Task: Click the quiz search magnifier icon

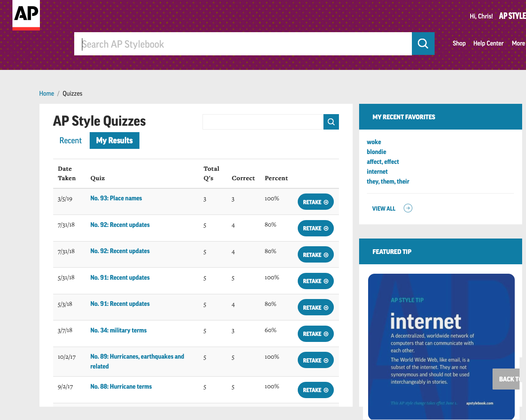Action: pos(331,122)
